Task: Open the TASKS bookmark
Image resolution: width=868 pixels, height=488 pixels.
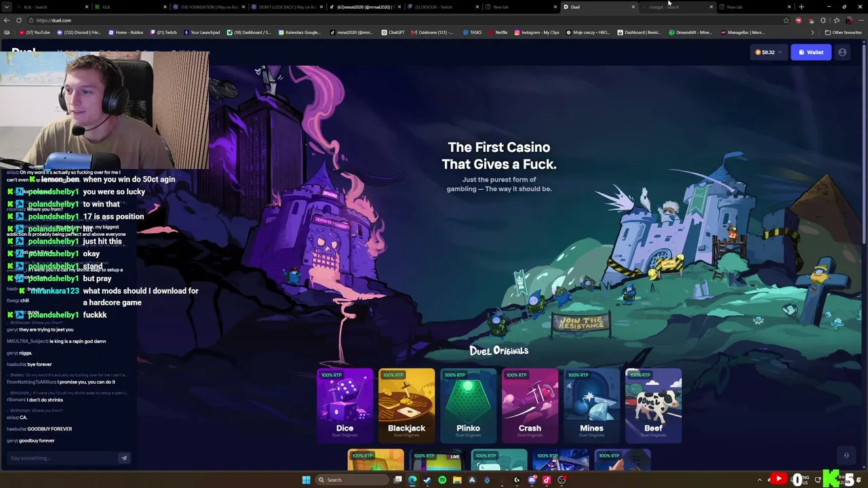Action: pyautogui.click(x=473, y=33)
